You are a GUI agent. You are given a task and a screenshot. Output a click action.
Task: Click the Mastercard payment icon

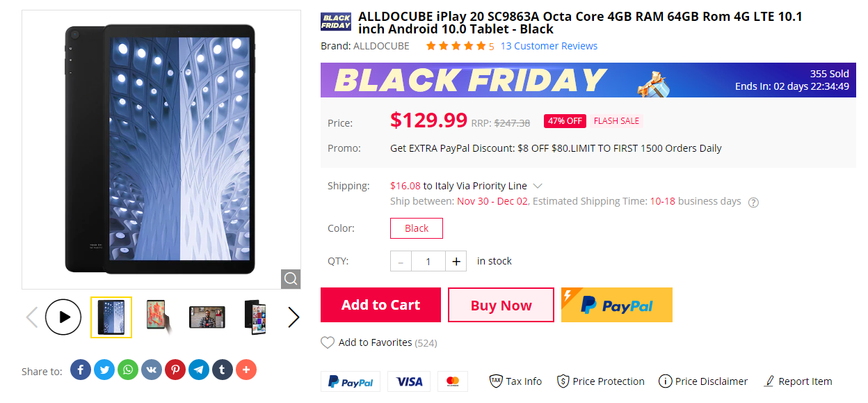coord(452,381)
